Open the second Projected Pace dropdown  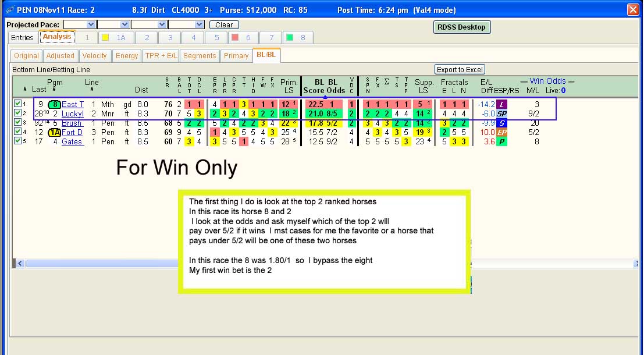point(125,24)
